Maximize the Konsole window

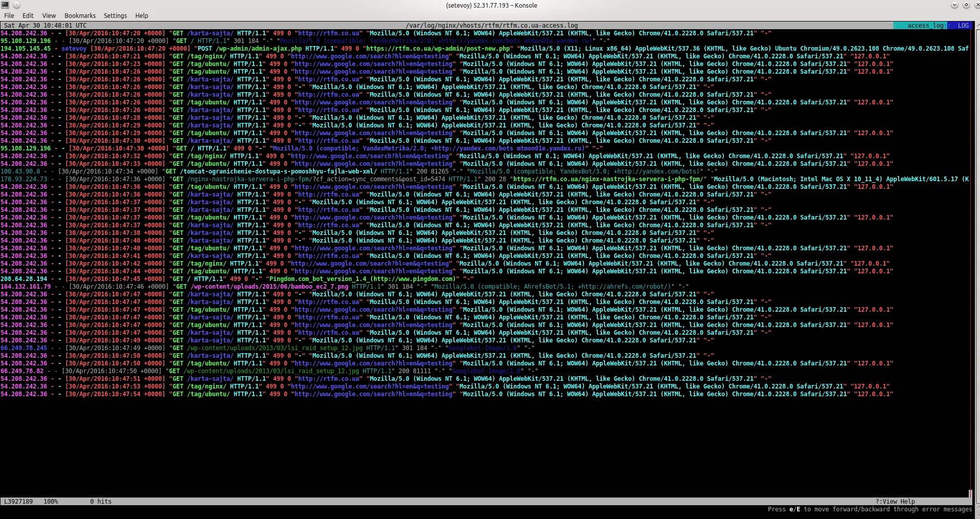966,5
